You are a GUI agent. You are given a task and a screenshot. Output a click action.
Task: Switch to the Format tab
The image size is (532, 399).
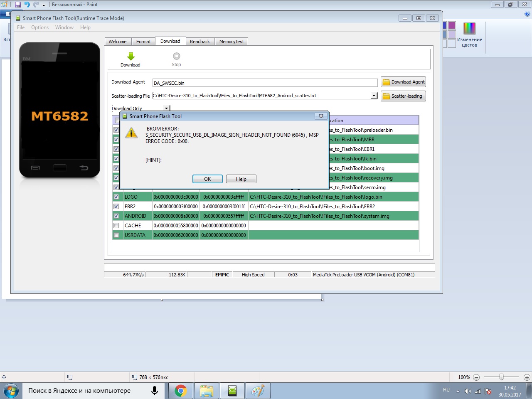[143, 42]
